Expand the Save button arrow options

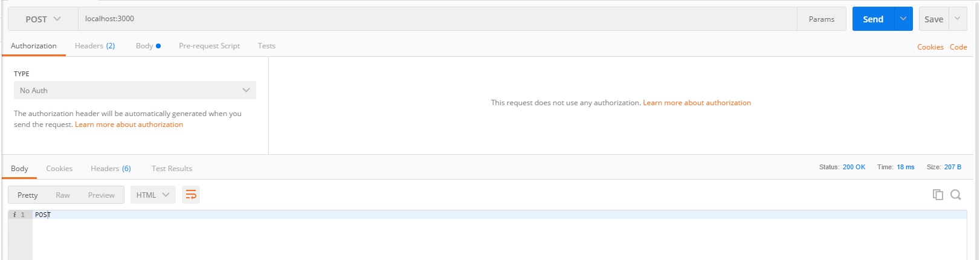(x=958, y=19)
